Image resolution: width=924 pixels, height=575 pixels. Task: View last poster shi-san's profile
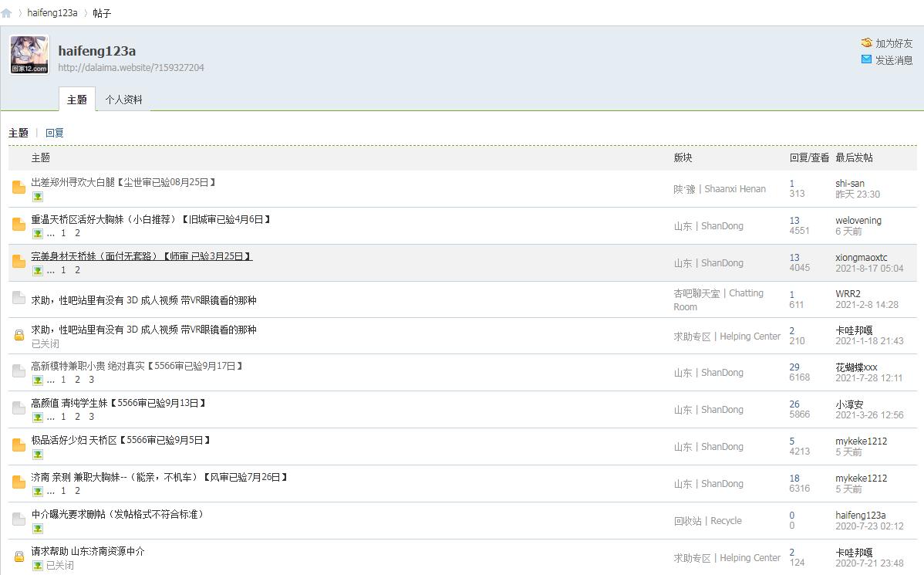tap(850, 183)
